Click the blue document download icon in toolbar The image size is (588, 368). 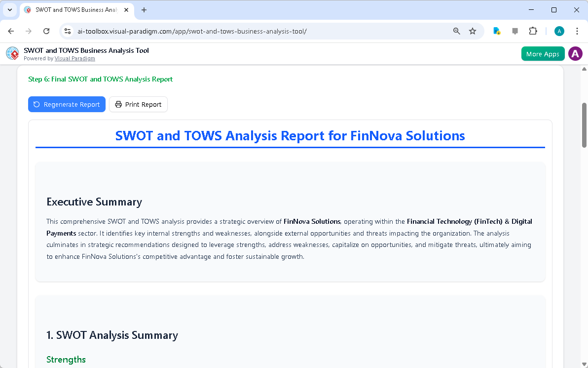[x=497, y=31]
